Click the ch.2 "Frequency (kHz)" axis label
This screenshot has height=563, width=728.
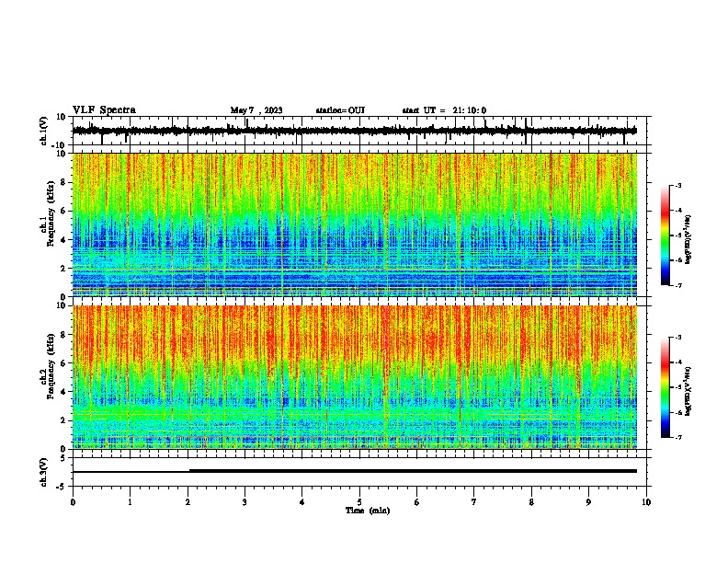coord(51,366)
